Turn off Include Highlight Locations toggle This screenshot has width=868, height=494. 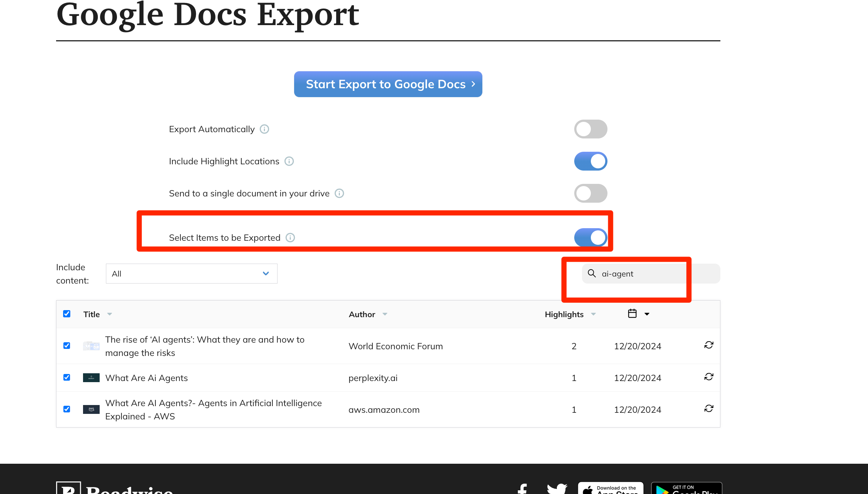click(590, 161)
